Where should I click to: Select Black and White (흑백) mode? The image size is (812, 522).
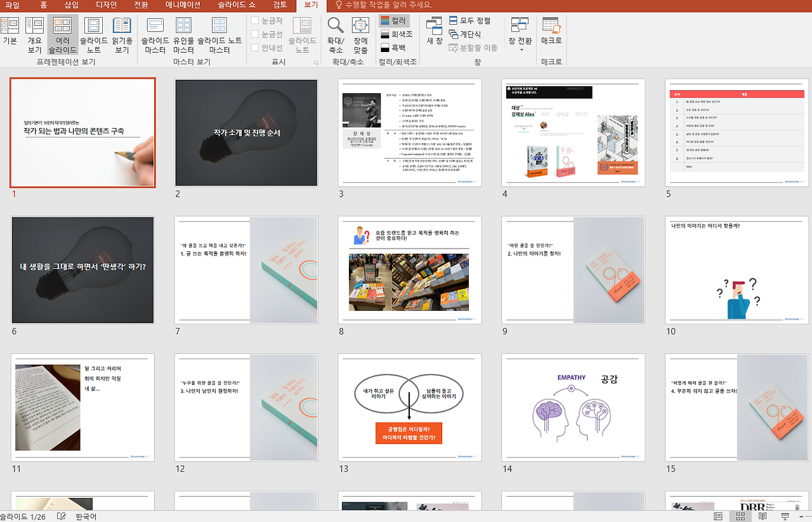point(394,48)
